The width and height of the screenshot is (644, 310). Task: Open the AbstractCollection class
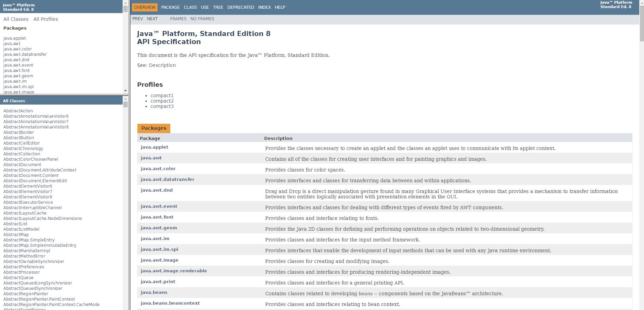pyautogui.click(x=22, y=154)
